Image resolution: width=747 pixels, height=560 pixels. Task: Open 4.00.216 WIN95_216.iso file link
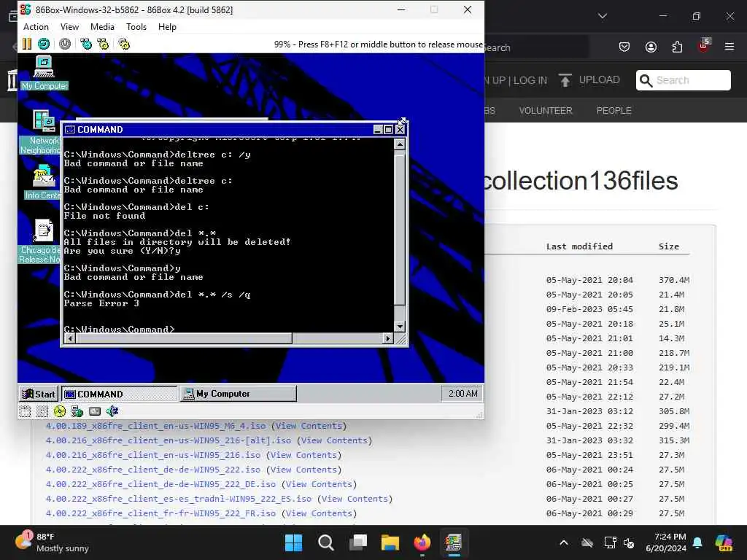[153, 455]
